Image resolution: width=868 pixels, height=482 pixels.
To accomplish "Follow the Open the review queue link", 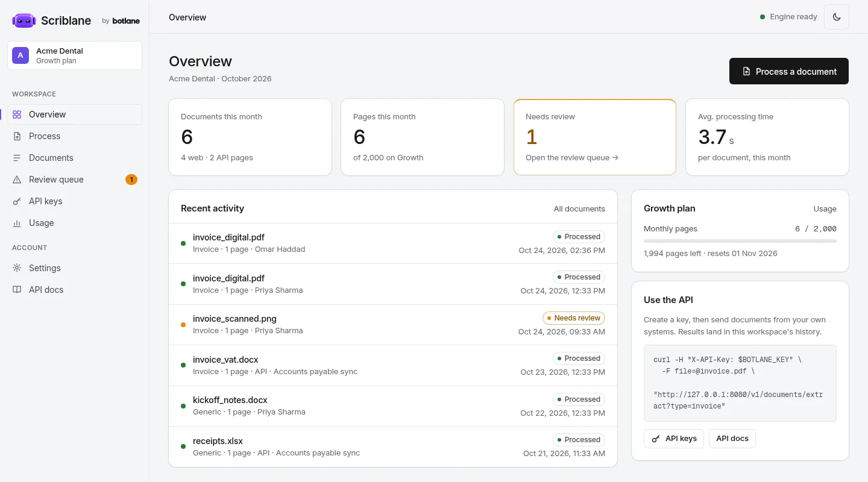I will point(572,158).
